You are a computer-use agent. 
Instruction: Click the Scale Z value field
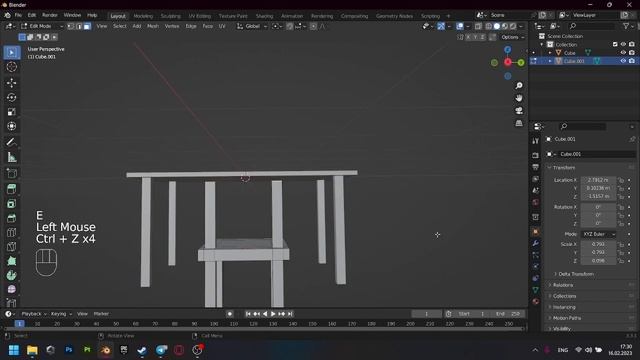tap(598, 260)
